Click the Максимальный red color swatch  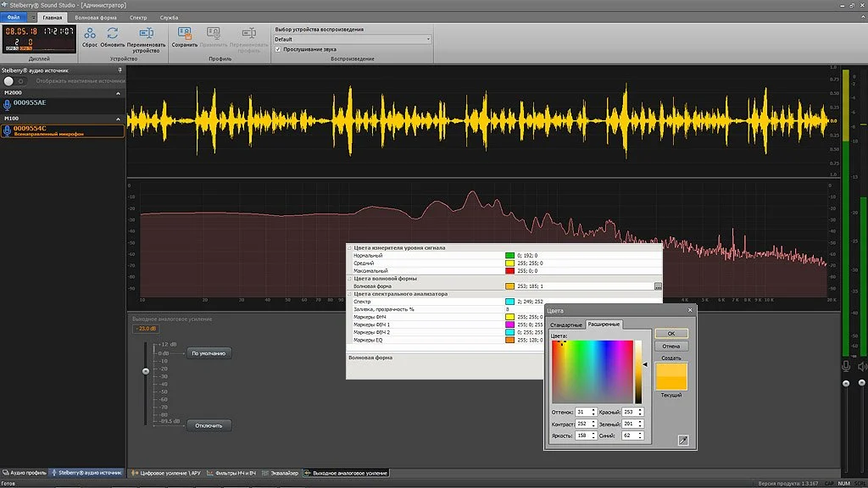click(509, 271)
